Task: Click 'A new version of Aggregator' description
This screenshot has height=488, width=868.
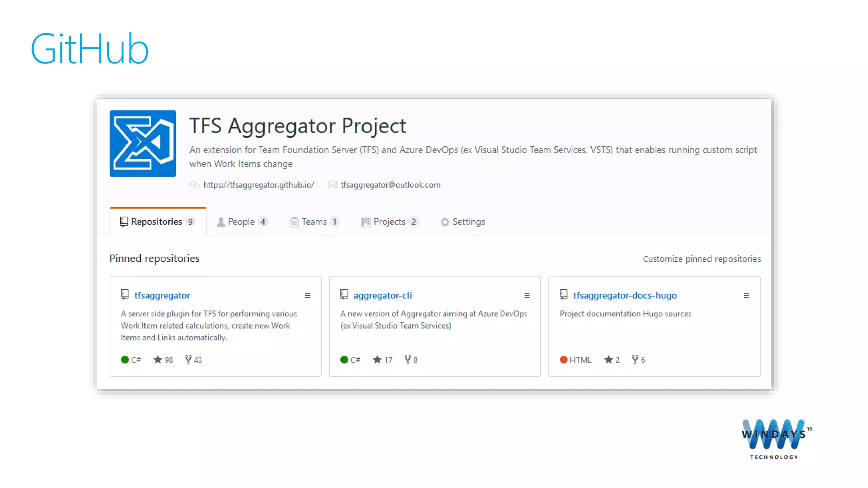Action: tap(434, 320)
